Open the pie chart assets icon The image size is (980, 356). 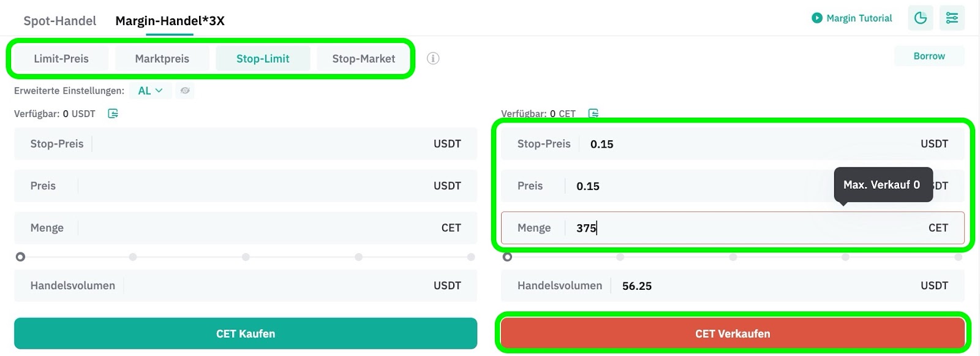921,18
